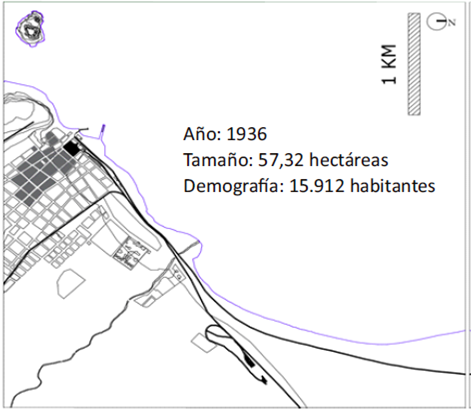Select the "Año: 1936" text
Screen dimensions: 471x412
tap(225, 134)
